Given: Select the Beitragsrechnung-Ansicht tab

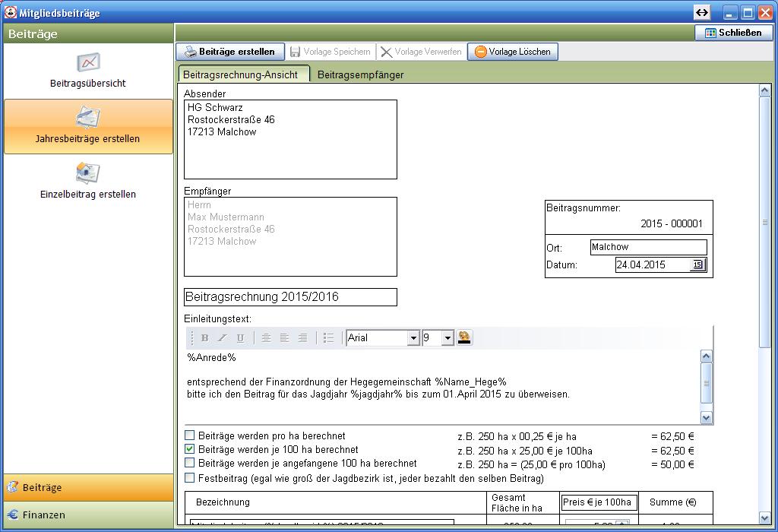Looking at the screenshot, I should [241, 74].
